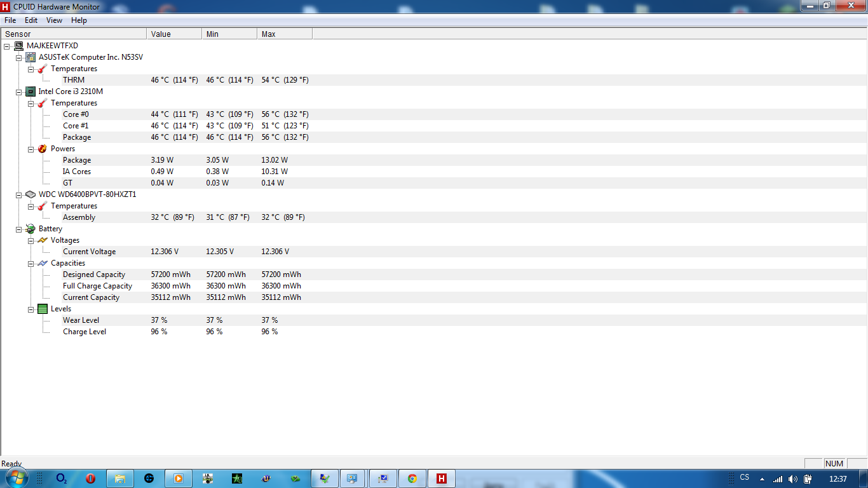Click the processor icon for Intel Core i3 2310M
868x488 pixels.
[x=31, y=91]
